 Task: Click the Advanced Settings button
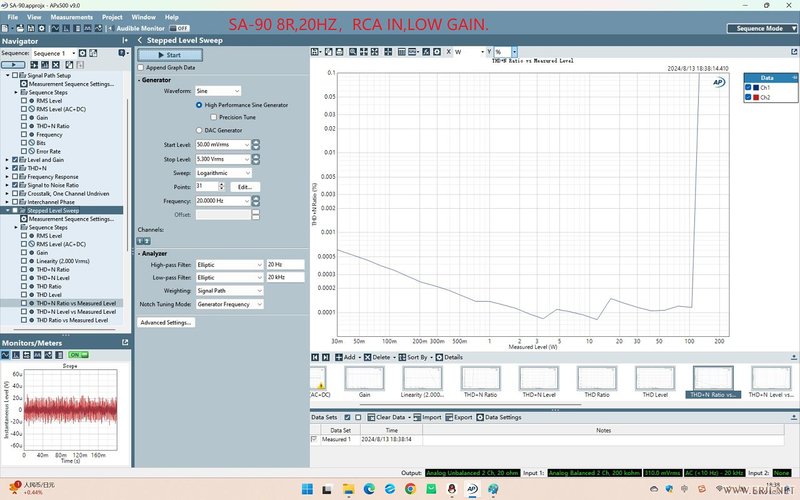pos(166,322)
